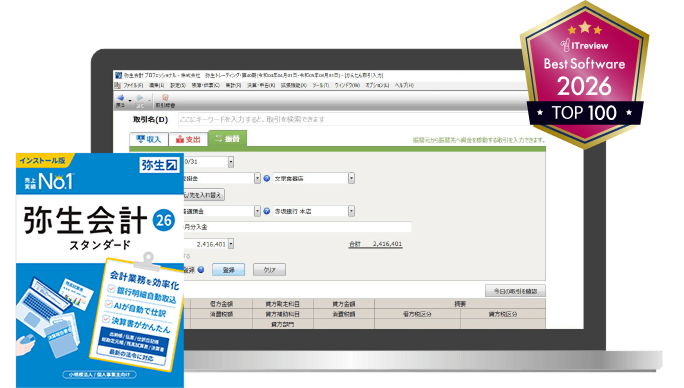Open back-button history dropdown arrow

pyautogui.click(x=130, y=100)
